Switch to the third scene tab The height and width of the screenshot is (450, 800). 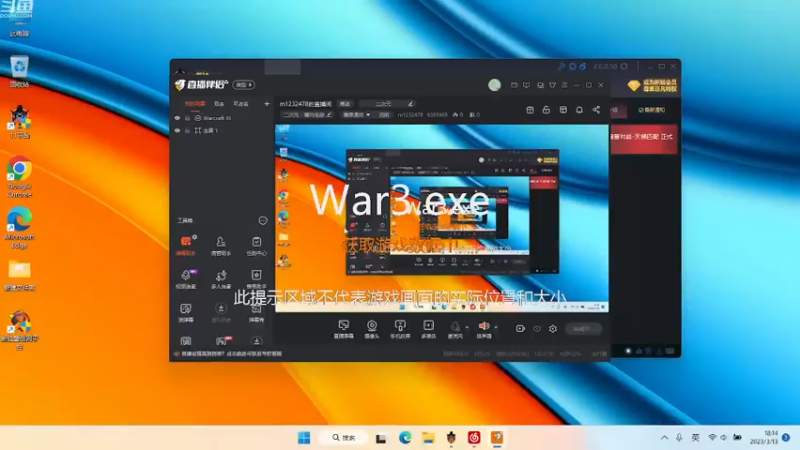tap(240, 104)
